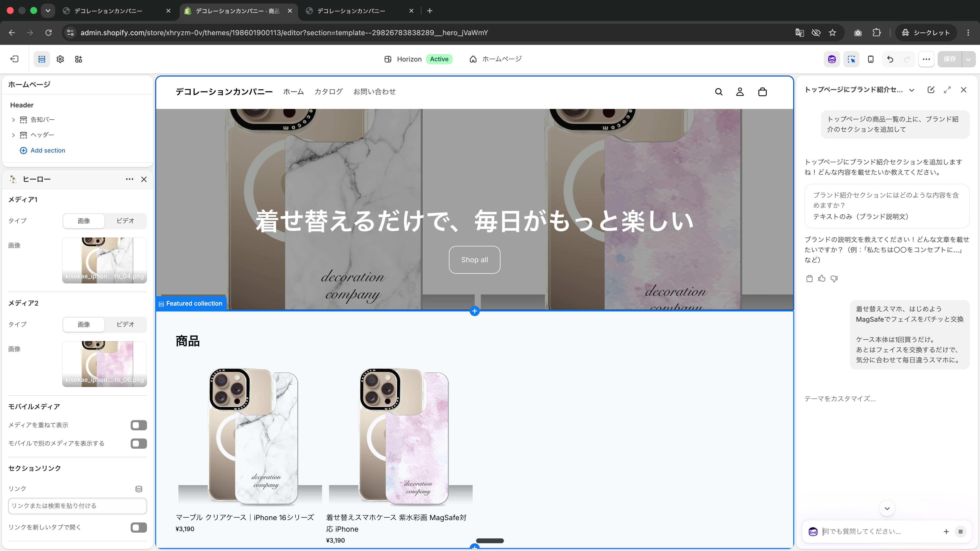
Task: Open the メディア1 image thumbnail
Action: click(105, 260)
